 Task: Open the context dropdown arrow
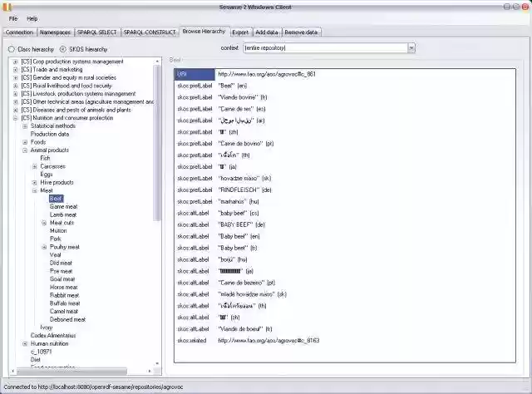[x=411, y=48]
